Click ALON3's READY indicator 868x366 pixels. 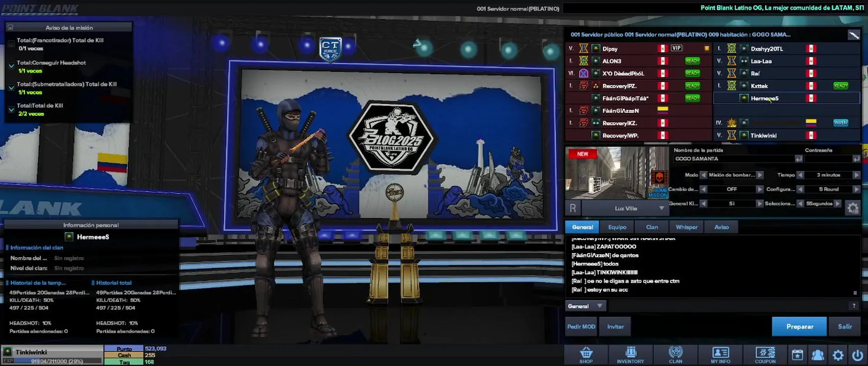(692, 60)
